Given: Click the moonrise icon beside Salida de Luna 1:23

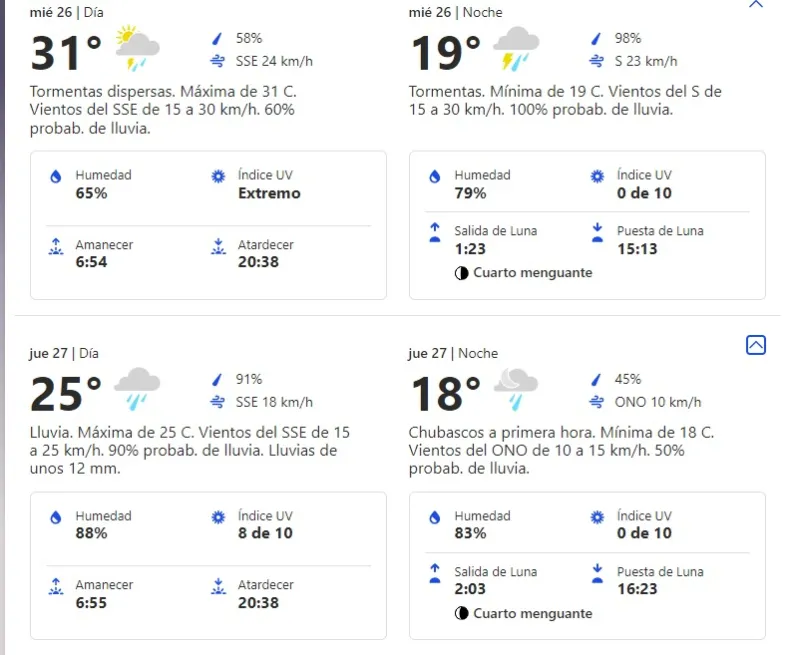Looking at the screenshot, I should coord(435,233).
